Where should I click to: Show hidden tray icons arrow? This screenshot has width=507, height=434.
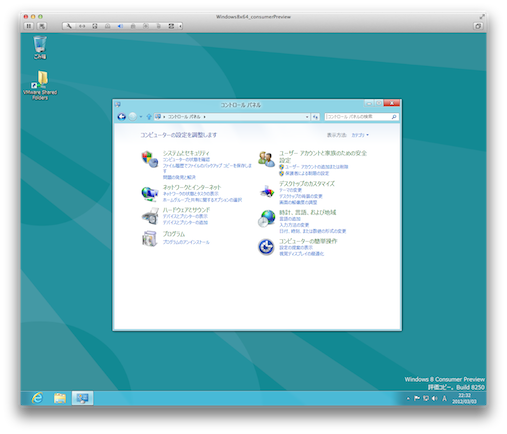pos(408,398)
